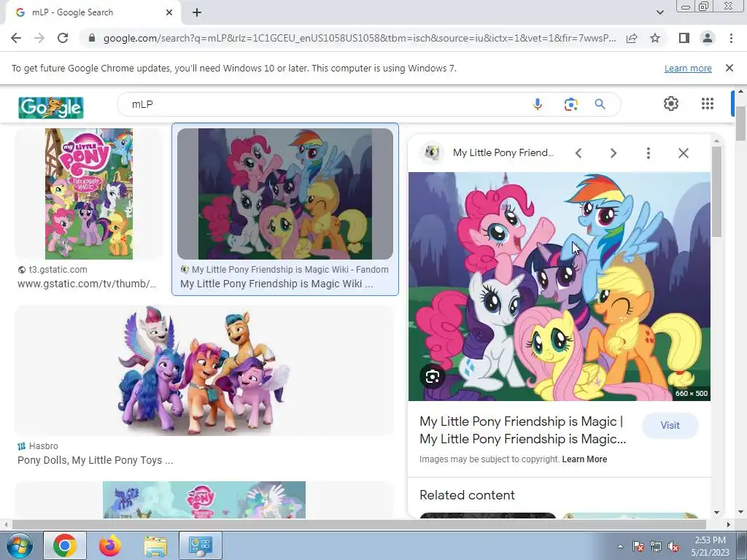Click My Little Pony Friendship is Magic Wiki title
Image resolution: width=747 pixels, height=560 pixels.
276,284
